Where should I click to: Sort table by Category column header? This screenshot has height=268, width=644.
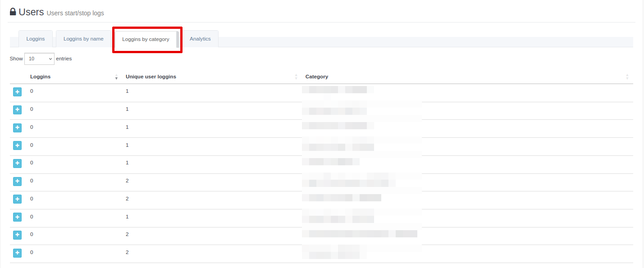(x=317, y=77)
